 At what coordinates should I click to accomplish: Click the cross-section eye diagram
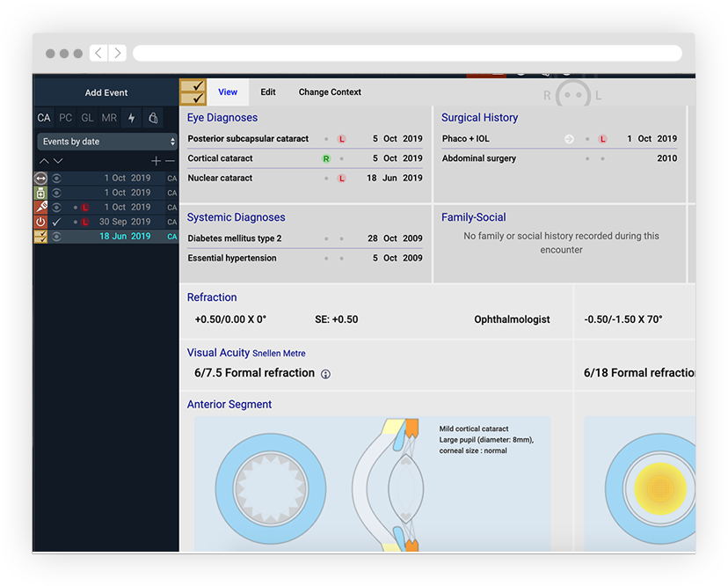click(x=388, y=485)
